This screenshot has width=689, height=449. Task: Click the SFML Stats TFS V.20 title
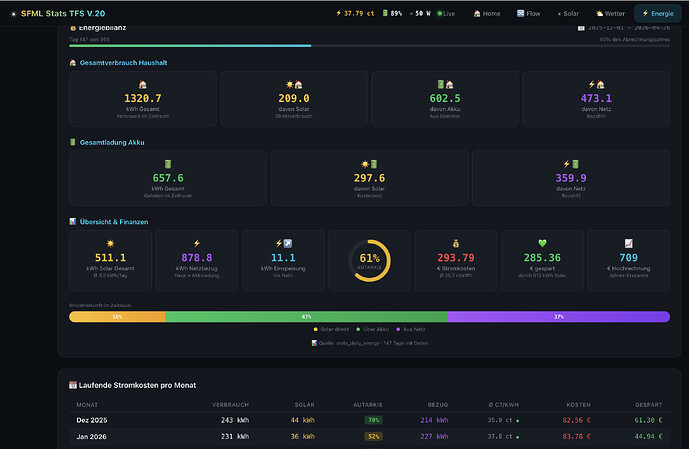[63, 14]
